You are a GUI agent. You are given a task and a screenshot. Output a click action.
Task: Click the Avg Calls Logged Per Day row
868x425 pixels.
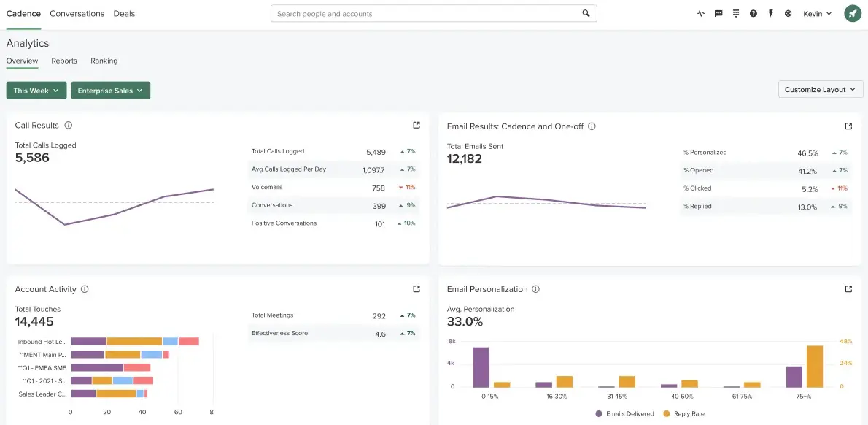(x=333, y=169)
